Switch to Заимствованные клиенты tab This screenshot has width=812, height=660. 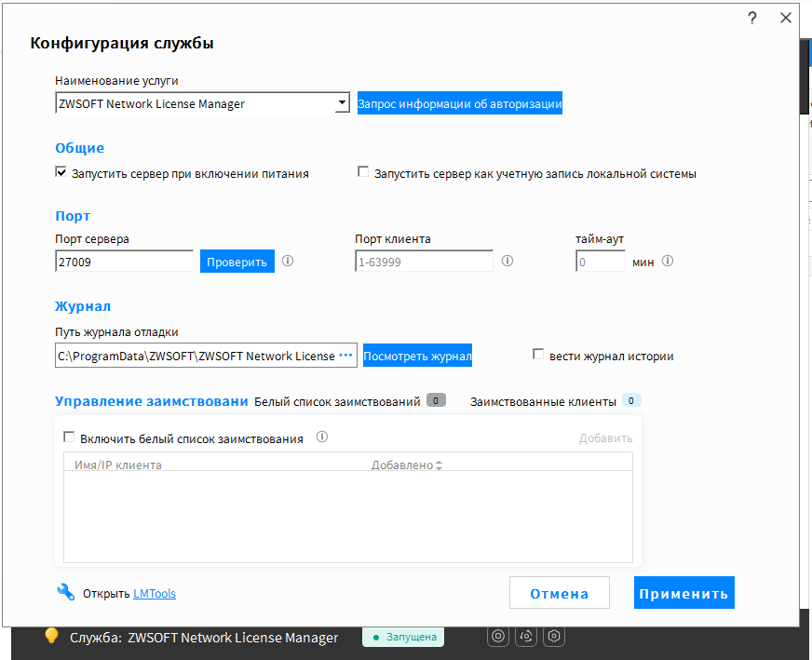pyautogui.click(x=556, y=401)
